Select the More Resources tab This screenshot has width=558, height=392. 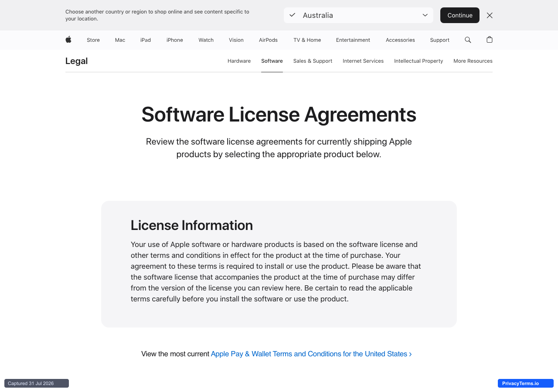pos(473,61)
